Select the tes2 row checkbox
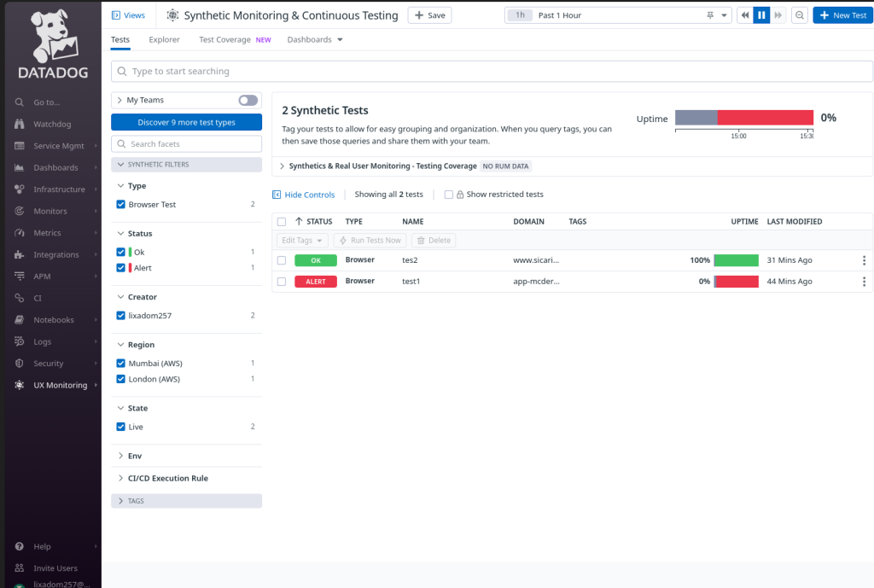The image size is (874, 588). [x=282, y=260]
